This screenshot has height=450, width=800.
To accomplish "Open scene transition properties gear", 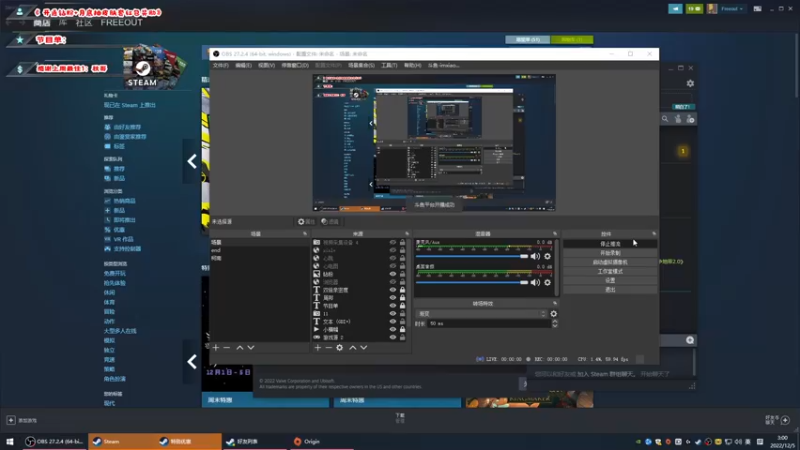I will (554, 314).
